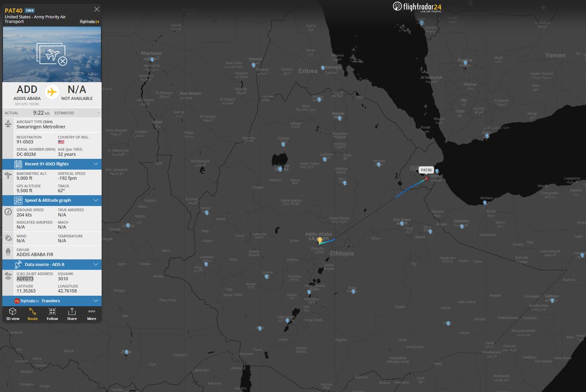Click GPS altitude 9,500 ft
Screen dimensions: 586x392
coord(24,190)
